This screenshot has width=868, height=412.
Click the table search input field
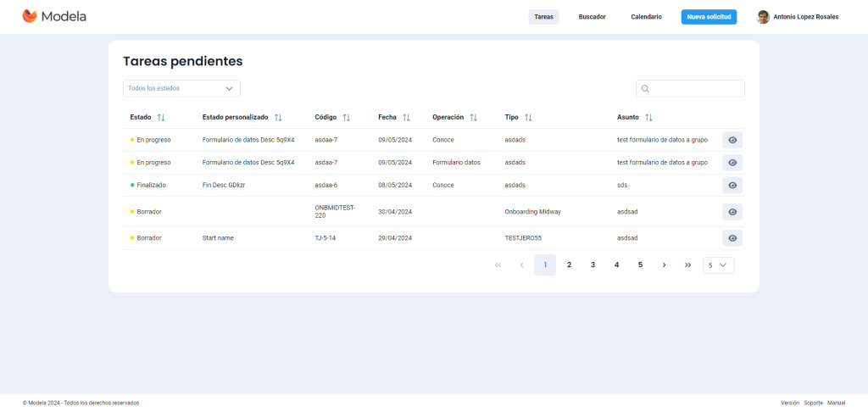coord(695,88)
